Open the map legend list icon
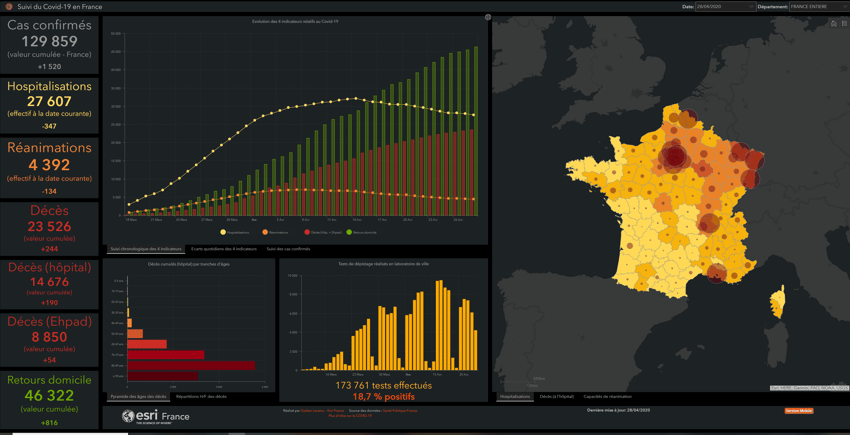 844,23
